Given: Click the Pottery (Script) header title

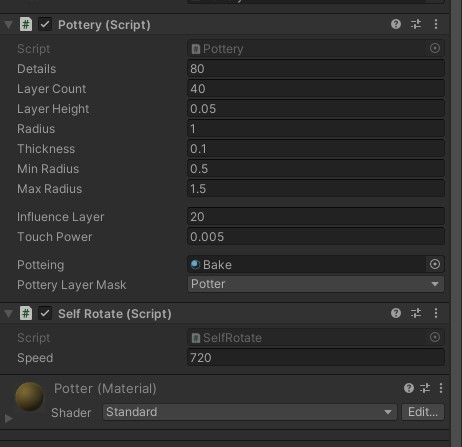Looking at the screenshot, I should click(x=104, y=25).
